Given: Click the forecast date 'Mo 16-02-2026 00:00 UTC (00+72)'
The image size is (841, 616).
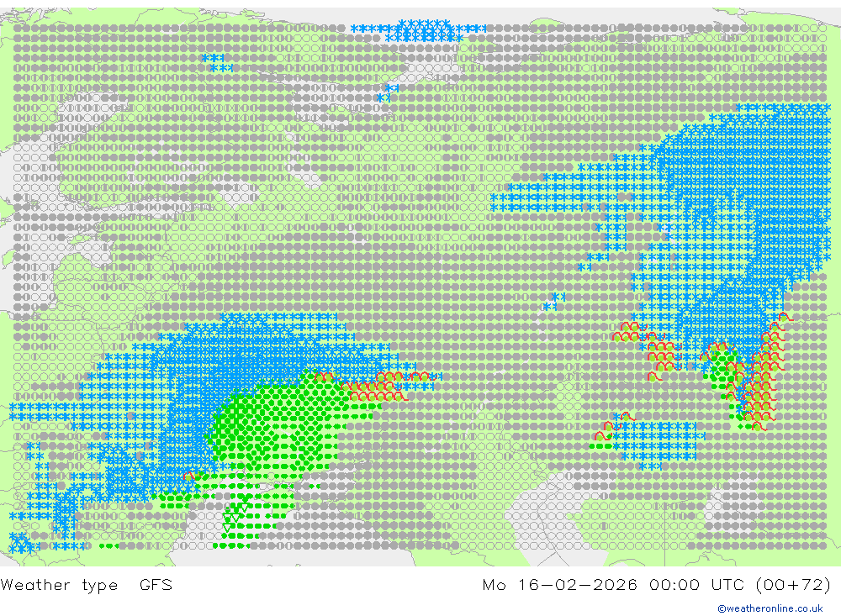Looking at the screenshot, I should coord(657,584).
